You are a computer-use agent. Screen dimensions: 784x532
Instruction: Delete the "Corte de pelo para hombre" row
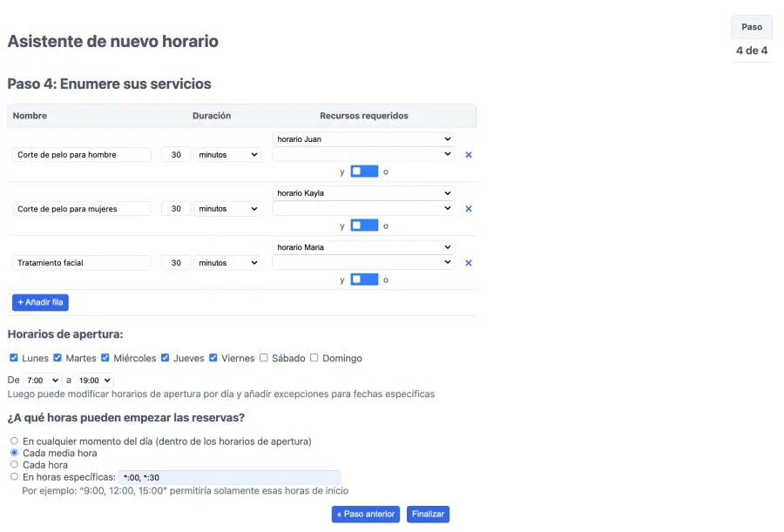(468, 154)
